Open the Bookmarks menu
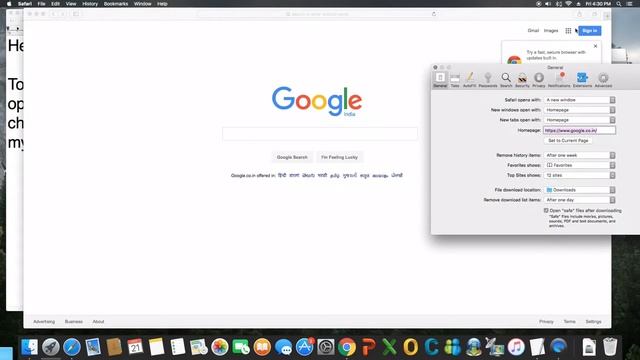The width and height of the screenshot is (640, 360). [116, 4]
